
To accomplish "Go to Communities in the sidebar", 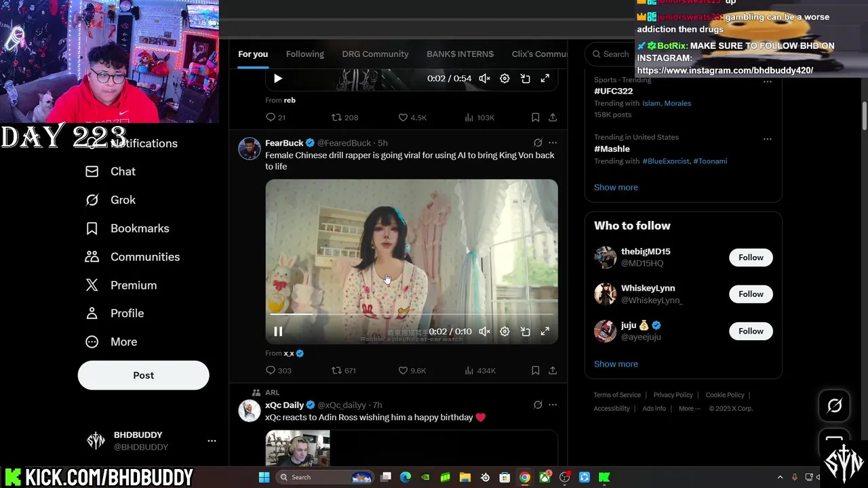I will pyautogui.click(x=132, y=257).
